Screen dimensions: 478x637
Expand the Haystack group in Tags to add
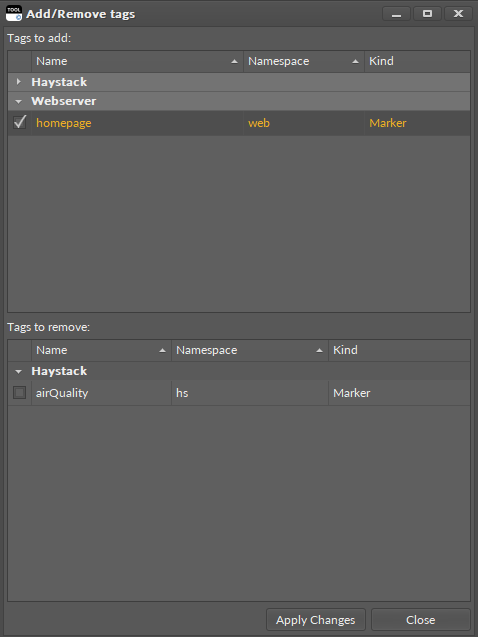click(18, 82)
